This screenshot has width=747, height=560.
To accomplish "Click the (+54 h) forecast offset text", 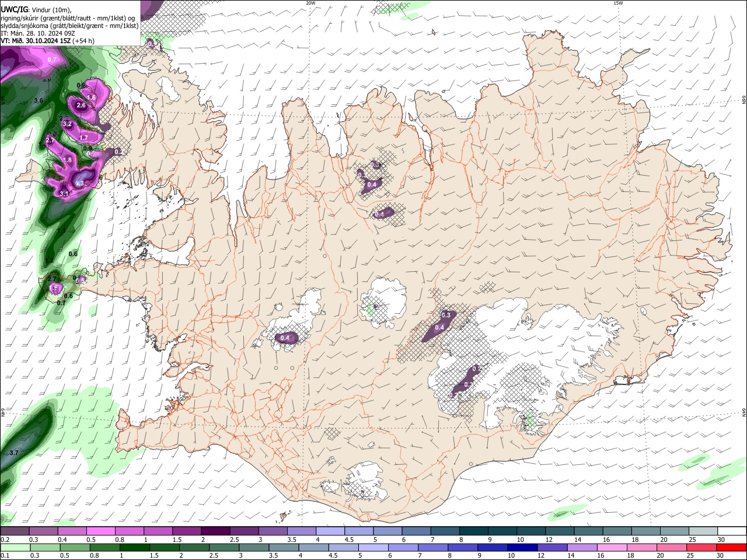I will [x=84, y=41].
